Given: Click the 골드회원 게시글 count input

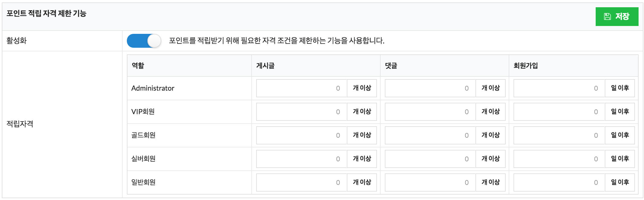Looking at the screenshot, I should [301, 135].
